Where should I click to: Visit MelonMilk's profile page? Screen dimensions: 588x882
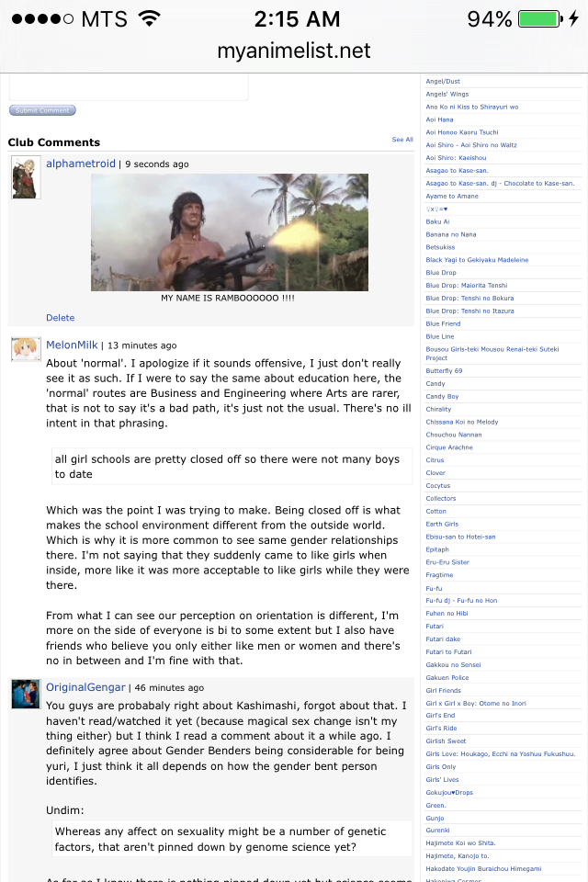(x=72, y=345)
